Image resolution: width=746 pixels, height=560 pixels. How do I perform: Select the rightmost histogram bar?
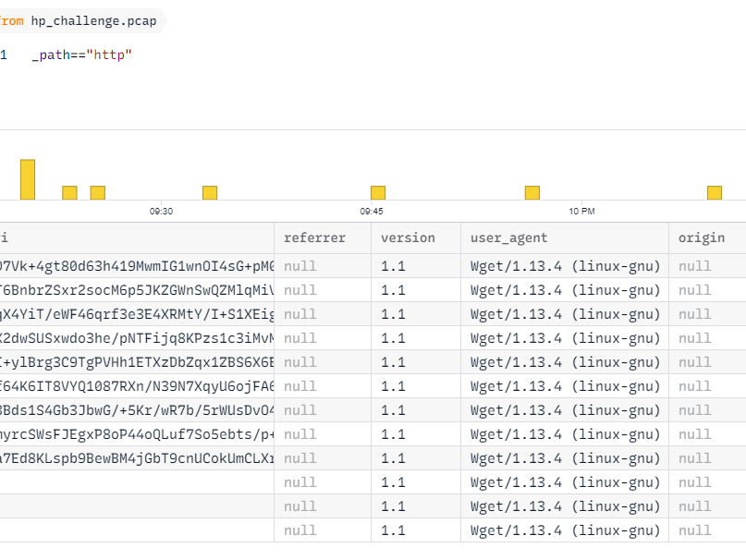tap(714, 192)
